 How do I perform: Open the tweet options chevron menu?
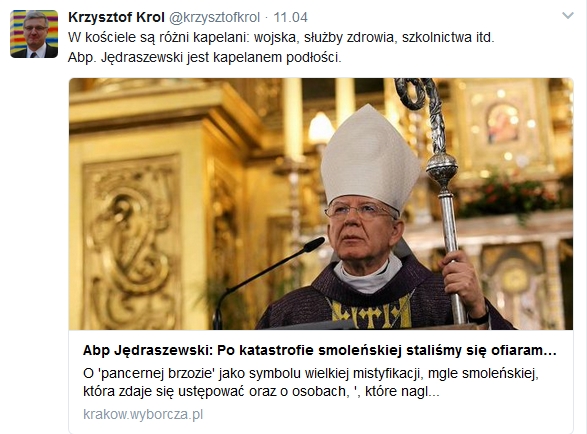point(568,16)
